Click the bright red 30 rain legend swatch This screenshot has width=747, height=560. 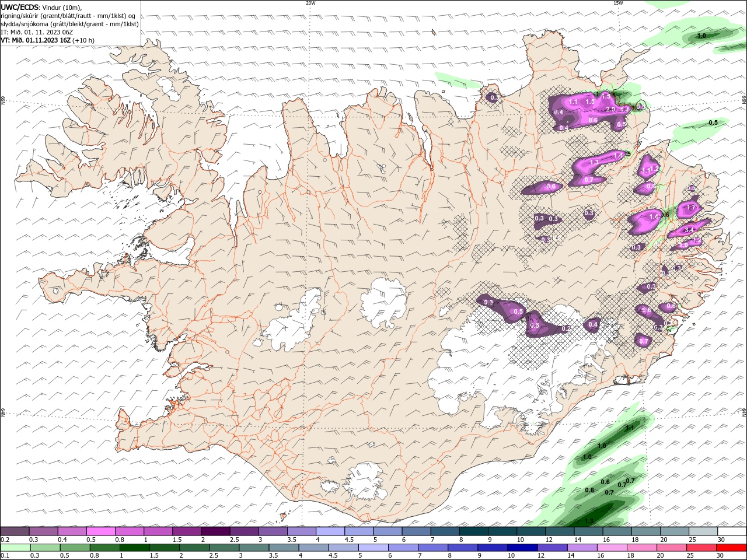tap(732, 548)
